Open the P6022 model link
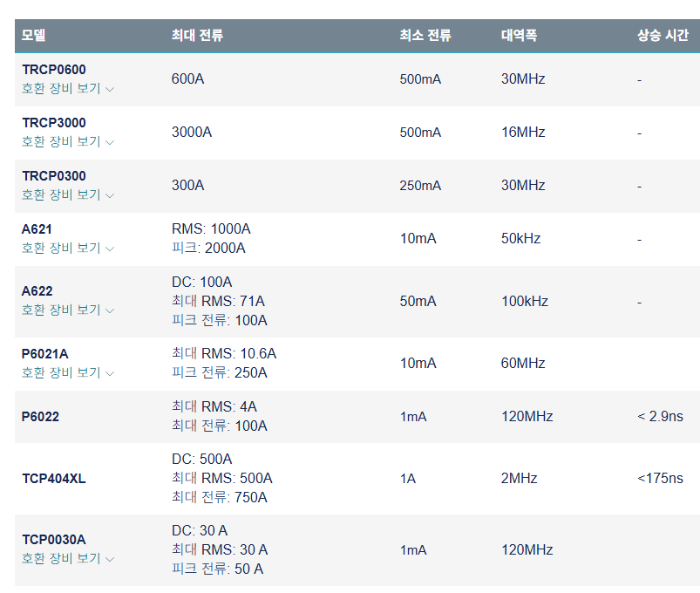Viewport: 700px width, 593px height. pyautogui.click(x=40, y=417)
